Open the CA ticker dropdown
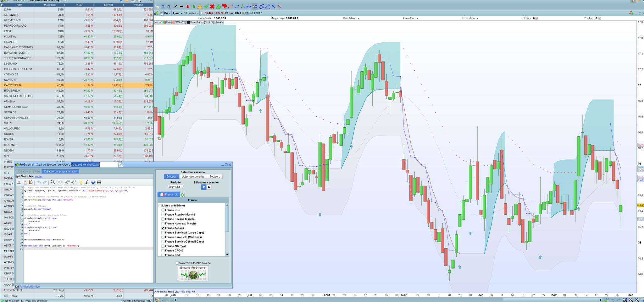The image size is (644, 302). pyautogui.click(x=167, y=13)
